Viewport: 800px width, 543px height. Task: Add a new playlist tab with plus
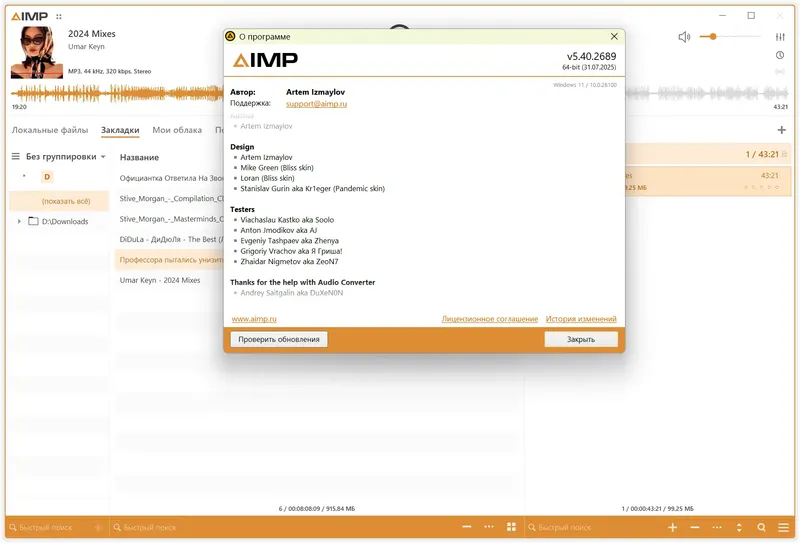(782, 130)
